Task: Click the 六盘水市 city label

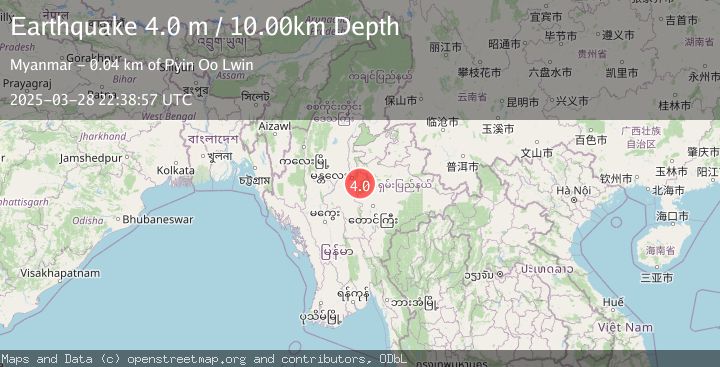Action: (x=550, y=73)
